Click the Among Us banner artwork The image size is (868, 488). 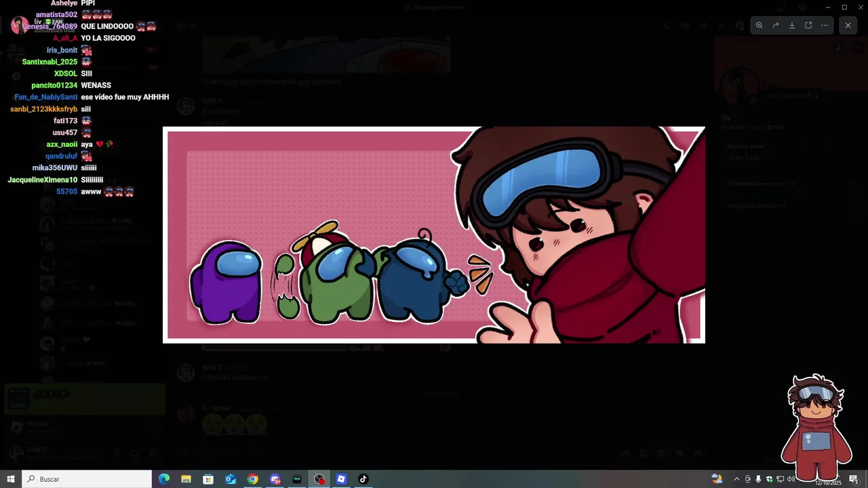[x=434, y=235]
